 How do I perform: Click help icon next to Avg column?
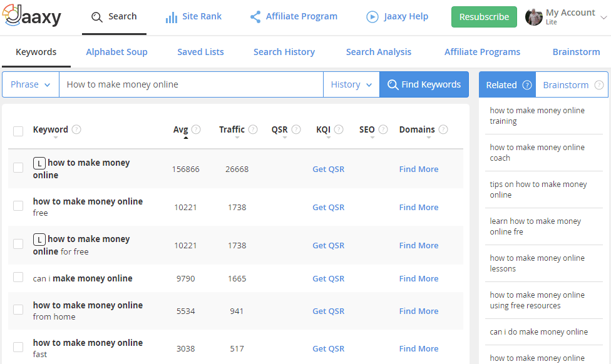pos(196,129)
